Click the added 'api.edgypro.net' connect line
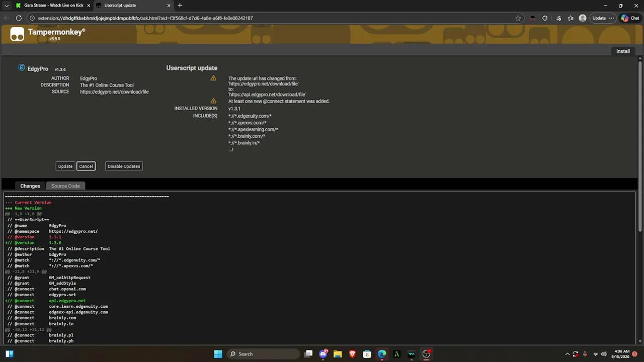The image size is (644, 362). click(x=45, y=301)
